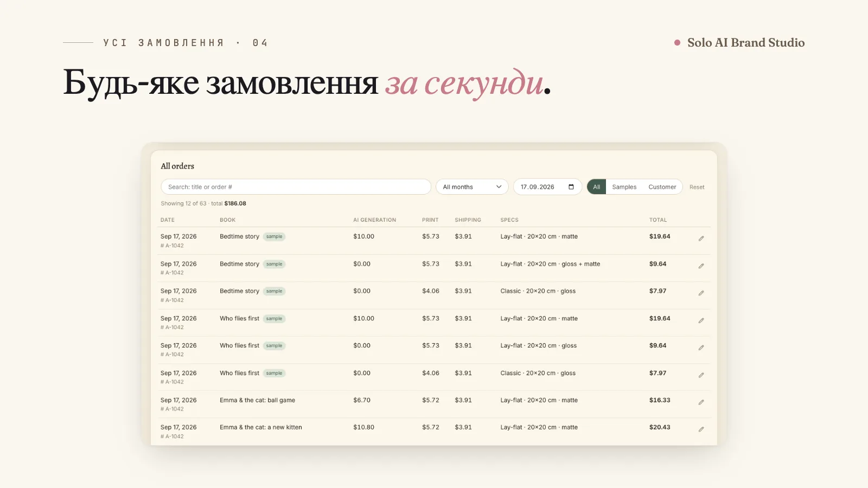Edit the Who flies first Classic order
The image size is (868, 488).
click(701, 375)
